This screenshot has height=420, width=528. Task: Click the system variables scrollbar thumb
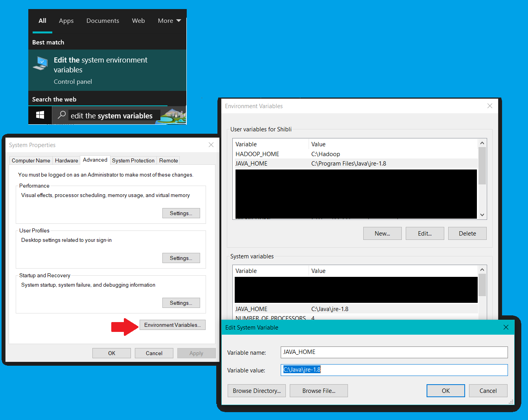click(x=482, y=285)
